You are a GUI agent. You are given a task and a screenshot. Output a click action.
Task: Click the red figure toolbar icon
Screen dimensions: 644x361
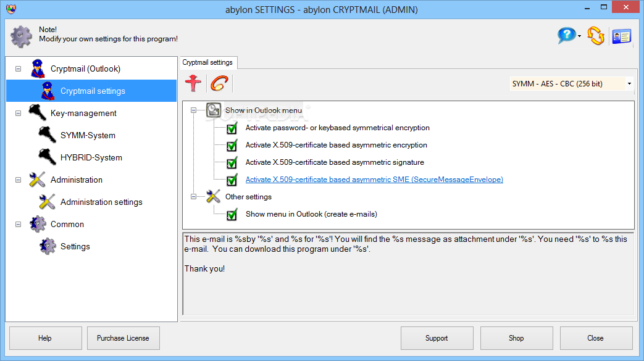(193, 83)
